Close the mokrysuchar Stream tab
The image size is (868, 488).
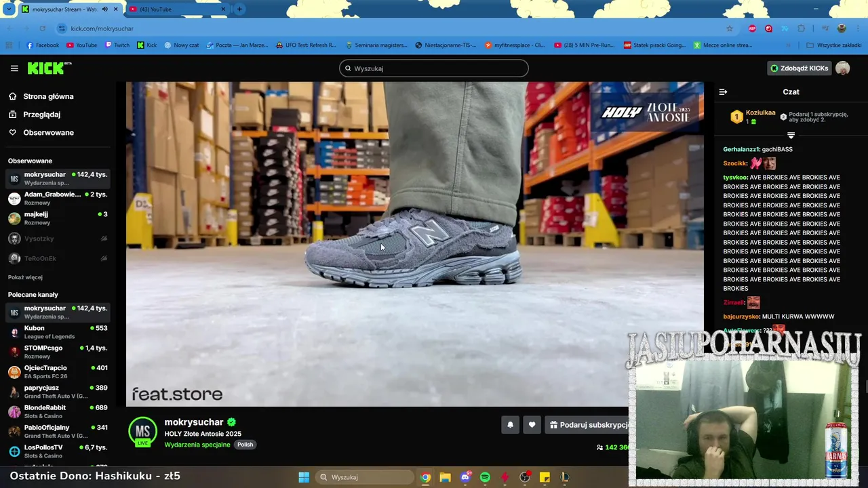[116, 9]
